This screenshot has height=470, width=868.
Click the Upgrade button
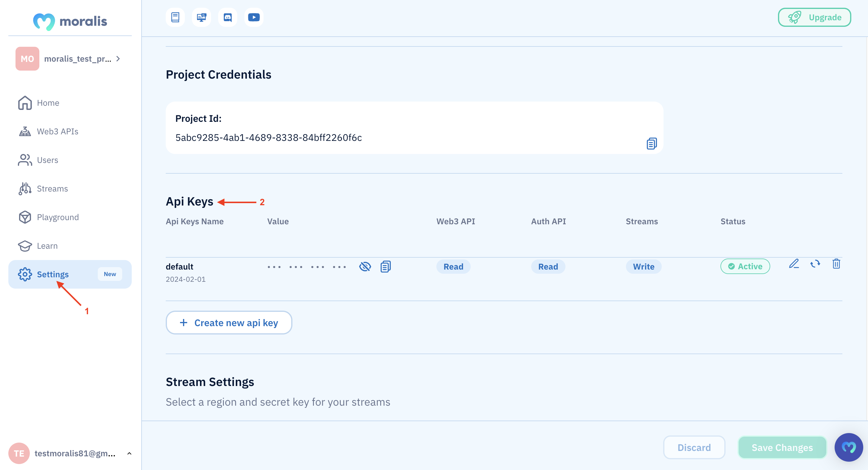(x=814, y=17)
